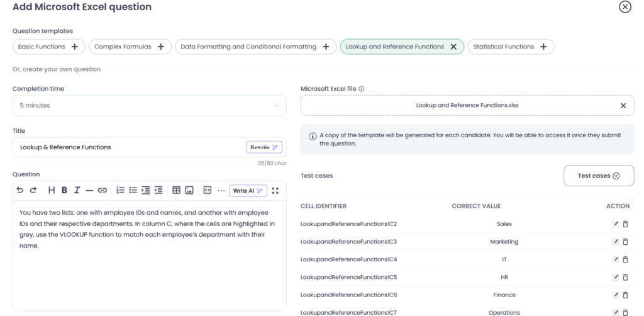The image size is (644, 316).
Task: Show info tooltip beside Microsoft Excel file
Action: 362,89
